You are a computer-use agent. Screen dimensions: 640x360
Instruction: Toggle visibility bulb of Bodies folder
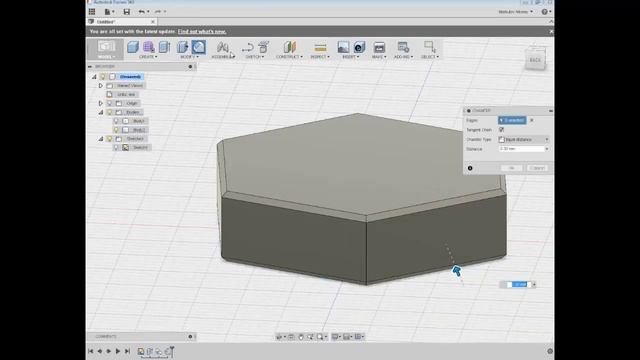coord(109,112)
